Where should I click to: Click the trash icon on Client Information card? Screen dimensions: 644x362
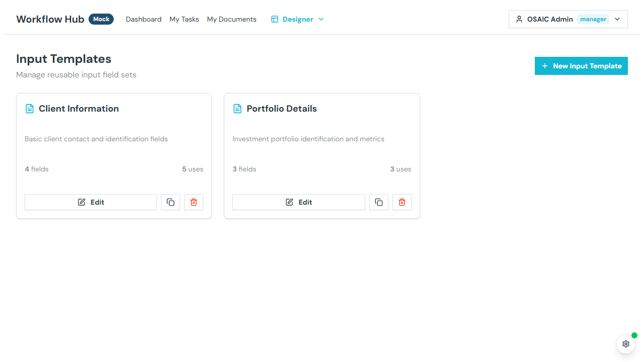click(193, 202)
